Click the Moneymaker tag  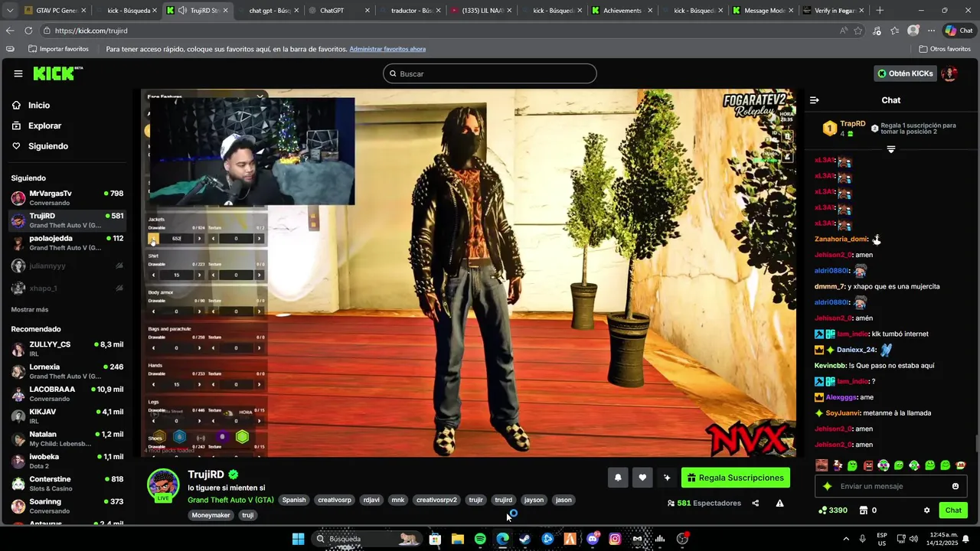211,515
